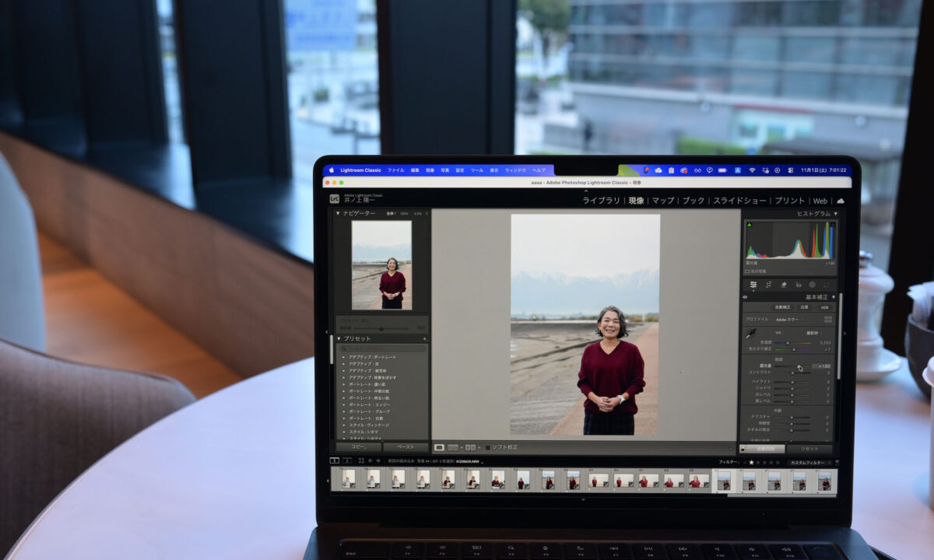Click the Navigator preview thumbnail
This screenshot has width=934, height=560.
(381, 265)
